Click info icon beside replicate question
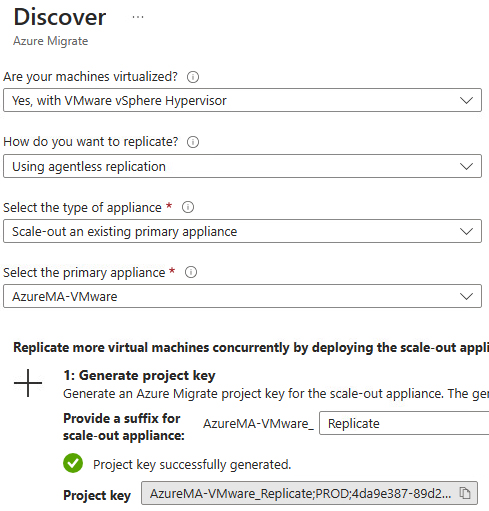 (x=193, y=142)
